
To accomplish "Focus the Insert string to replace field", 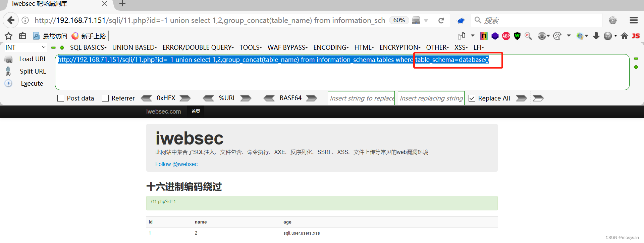I will (361, 98).
